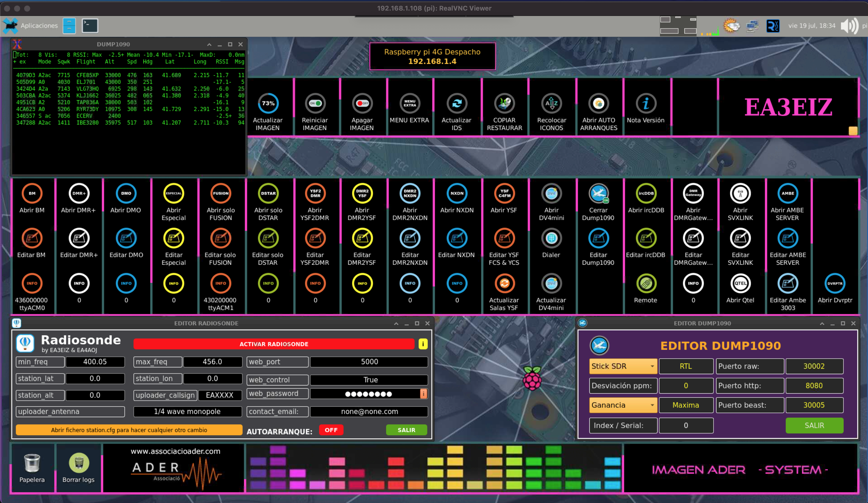Click the green SALIR button in Editor Dump1090
Image resolution: width=868 pixels, height=503 pixels.
(814, 425)
